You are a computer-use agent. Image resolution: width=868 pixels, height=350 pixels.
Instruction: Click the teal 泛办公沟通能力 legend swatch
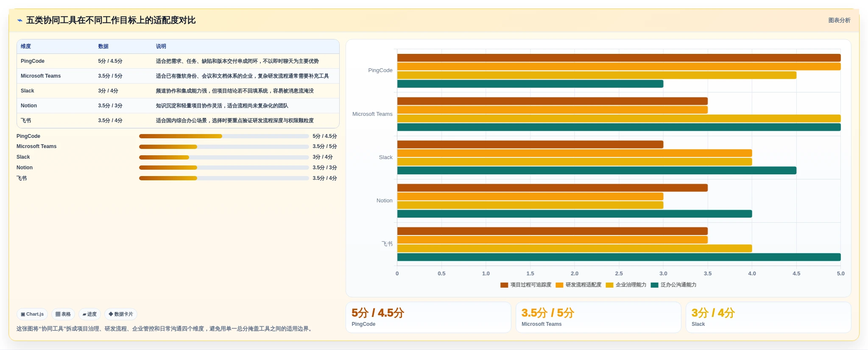pos(654,285)
